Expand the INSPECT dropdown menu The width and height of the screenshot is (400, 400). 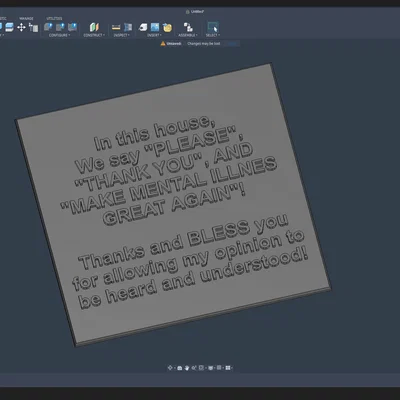pyautogui.click(x=122, y=35)
